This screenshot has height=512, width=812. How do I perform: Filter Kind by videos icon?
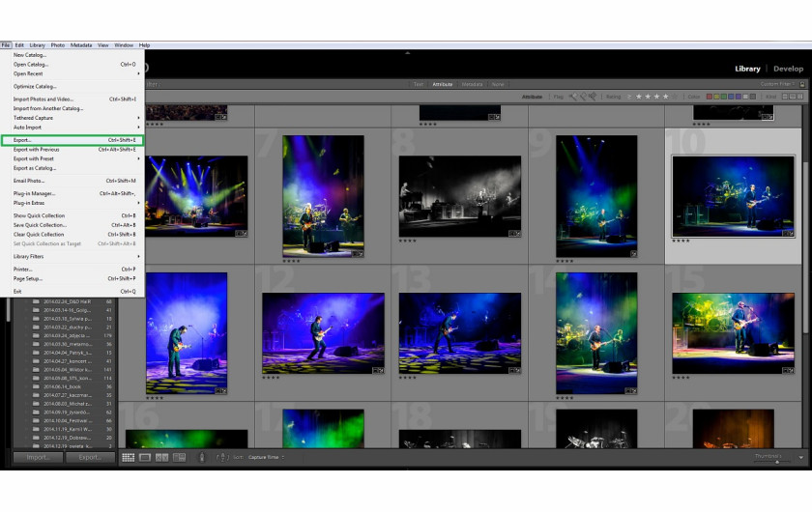[800, 97]
